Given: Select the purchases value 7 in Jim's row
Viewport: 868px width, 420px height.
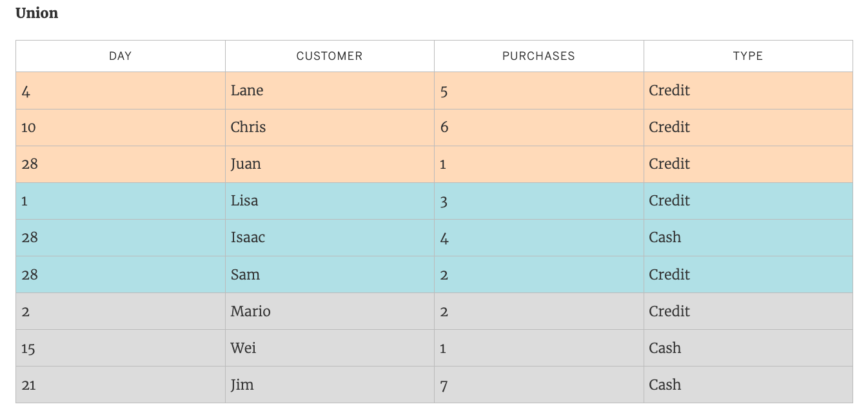Looking at the screenshot, I should coord(444,386).
